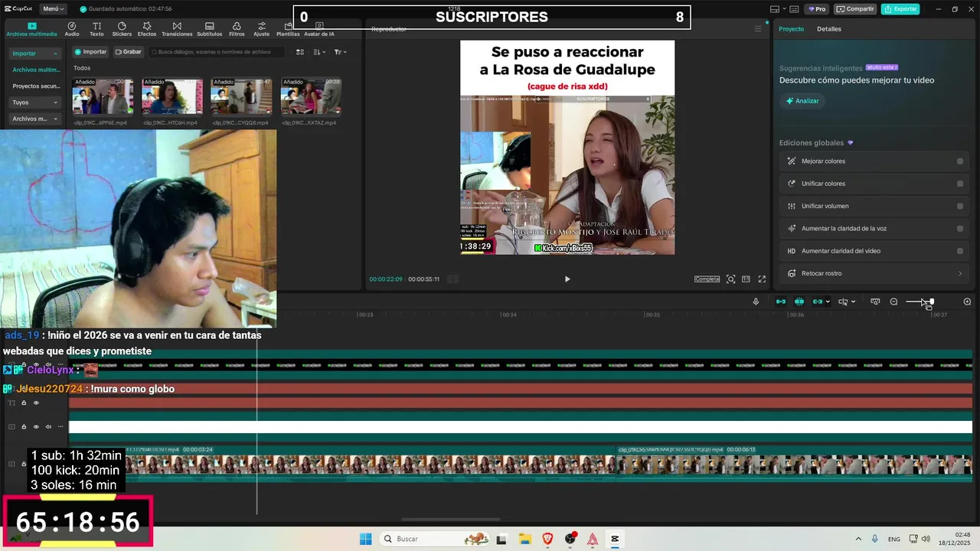Toggle auto snapping in timeline toolbar
Viewport: 980px width, 551px height.
(799, 302)
